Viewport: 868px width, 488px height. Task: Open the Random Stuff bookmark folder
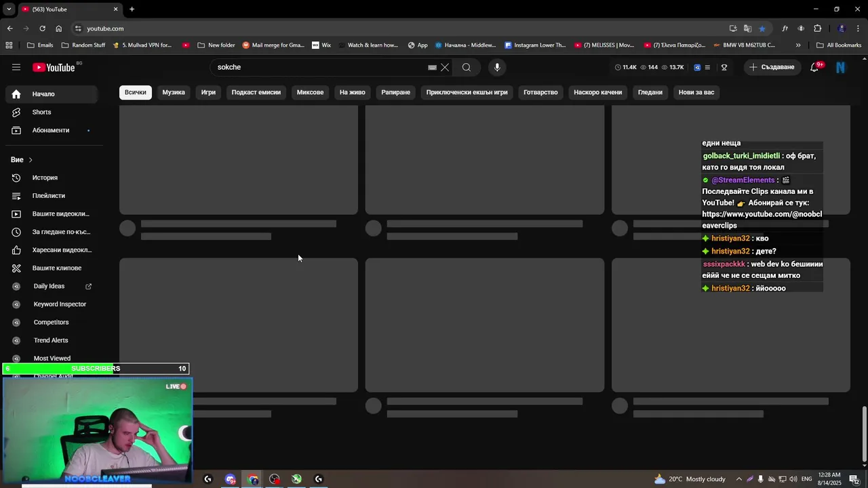[83, 45]
